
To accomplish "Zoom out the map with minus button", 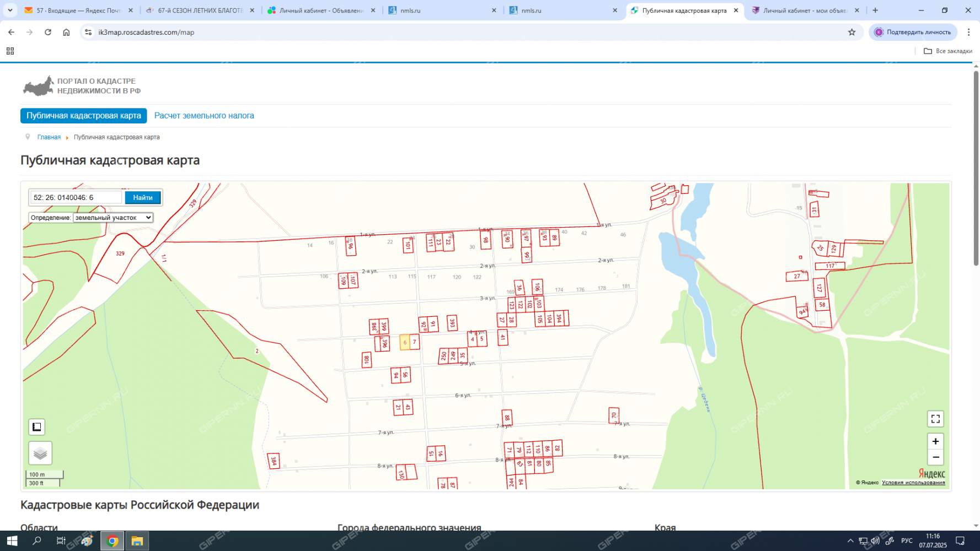I will click(935, 457).
